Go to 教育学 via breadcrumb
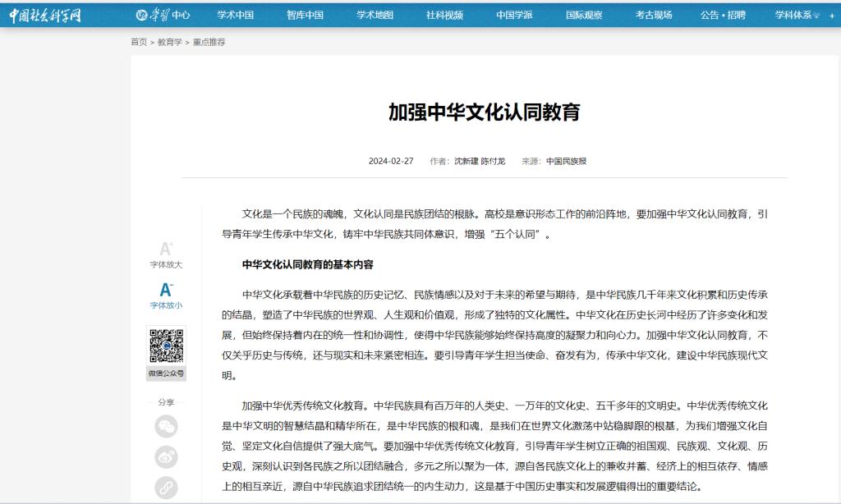Image resolution: width=841 pixels, height=504 pixels. (169, 42)
